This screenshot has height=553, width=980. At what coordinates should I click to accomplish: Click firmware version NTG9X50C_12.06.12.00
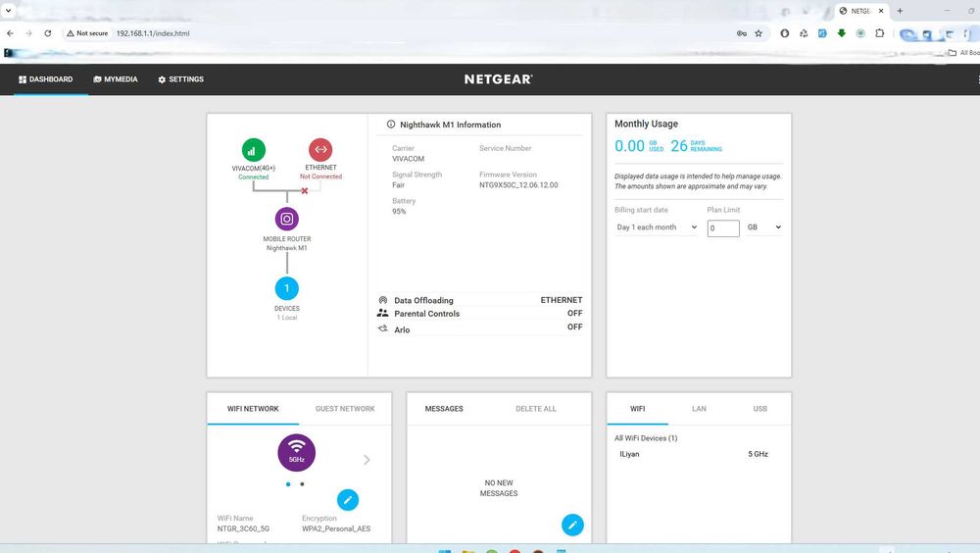(x=518, y=185)
